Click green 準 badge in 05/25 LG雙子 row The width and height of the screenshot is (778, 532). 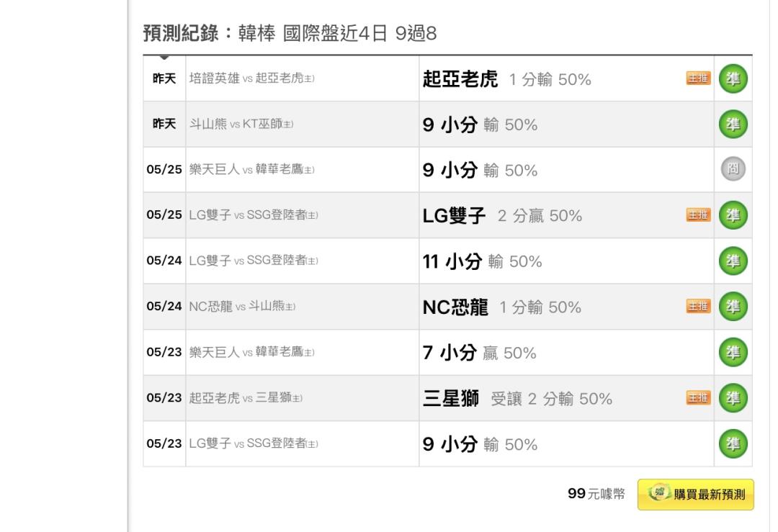click(x=733, y=215)
